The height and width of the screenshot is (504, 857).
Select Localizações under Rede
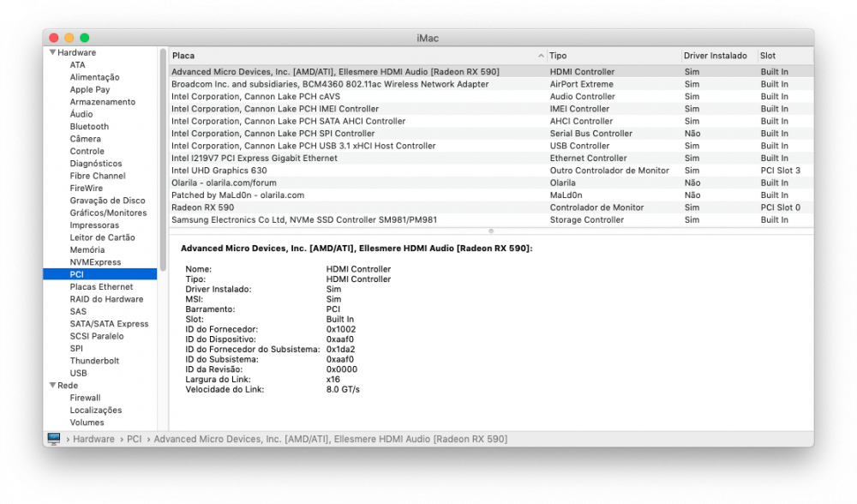[96, 410]
